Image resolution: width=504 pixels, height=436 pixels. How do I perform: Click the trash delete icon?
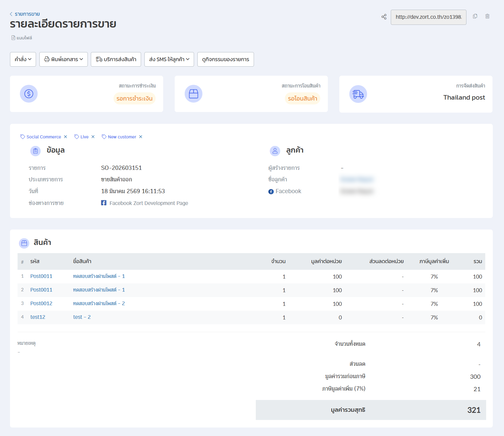click(x=487, y=16)
